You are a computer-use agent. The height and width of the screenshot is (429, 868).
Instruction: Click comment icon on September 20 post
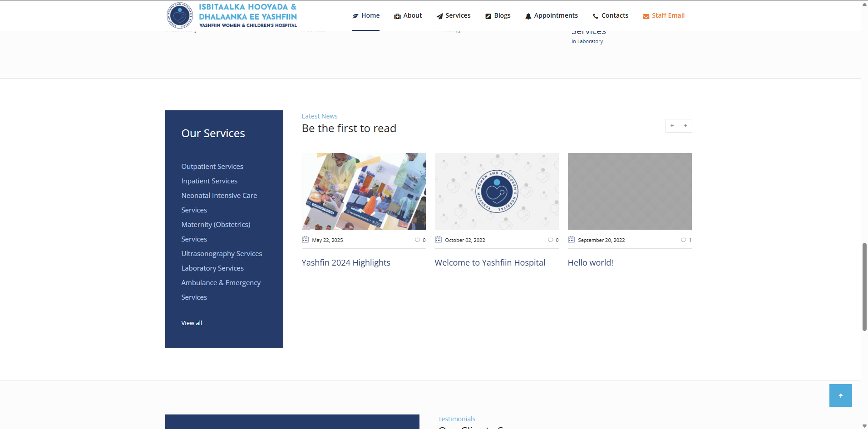point(683,240)
